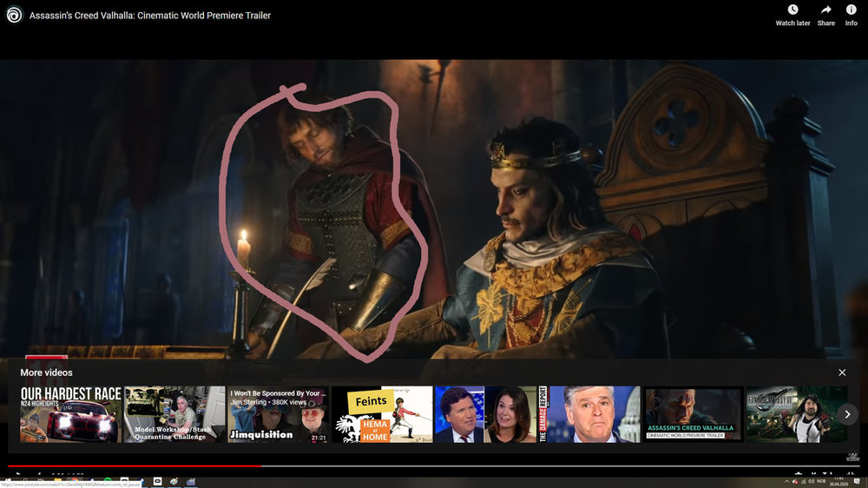This screenshot has height=488, width=868.
Task: Select the 'Jim Sterling • 380K views' text
Action: coord(268,402)
